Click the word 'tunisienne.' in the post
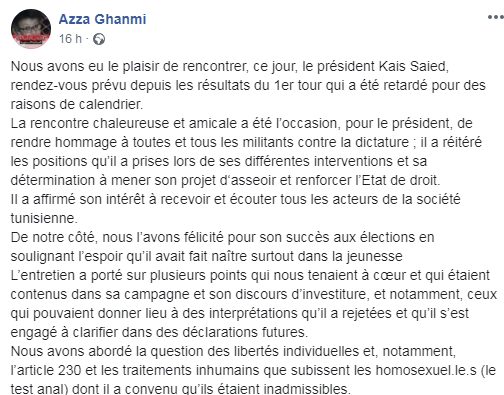This screenshot has width=504, height=395. 44,218
